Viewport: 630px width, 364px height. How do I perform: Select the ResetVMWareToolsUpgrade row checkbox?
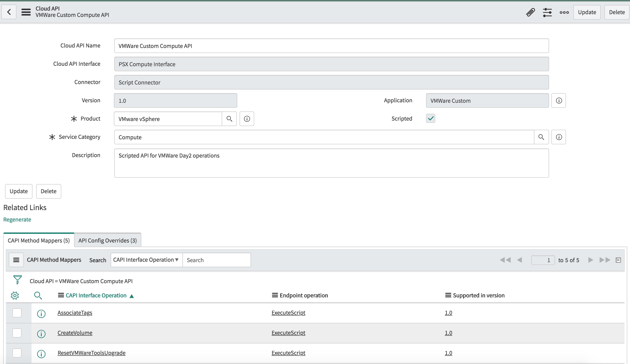(17, 353)
